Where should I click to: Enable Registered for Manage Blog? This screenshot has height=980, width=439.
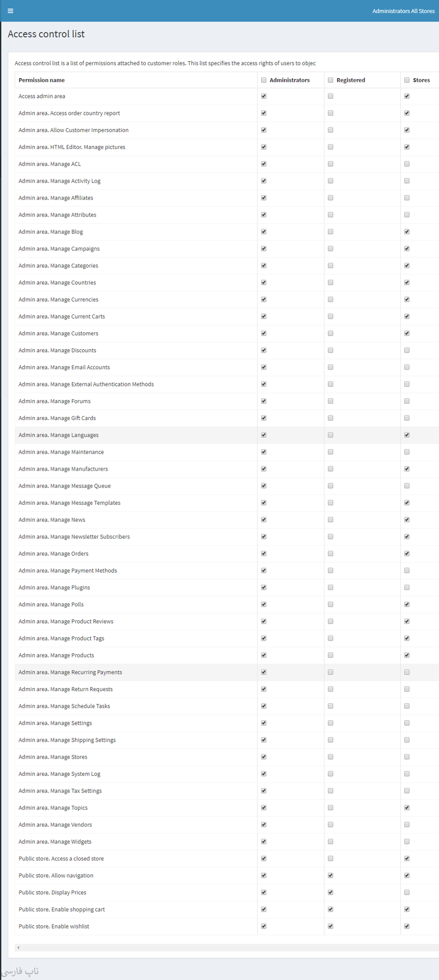tap(330, 232)
